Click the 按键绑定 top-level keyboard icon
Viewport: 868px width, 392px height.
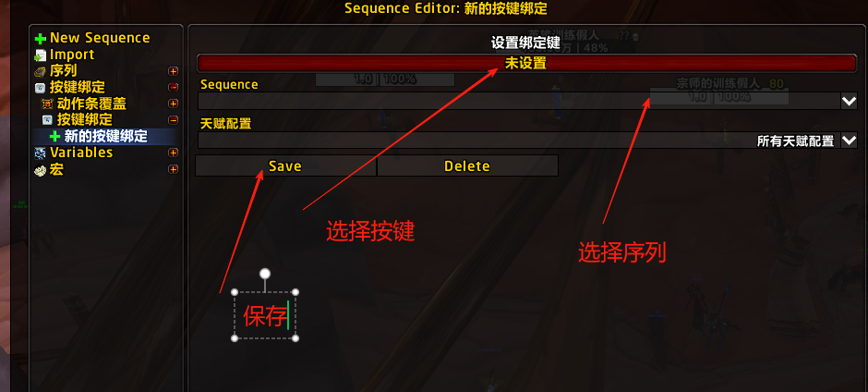tap(41, 88)
